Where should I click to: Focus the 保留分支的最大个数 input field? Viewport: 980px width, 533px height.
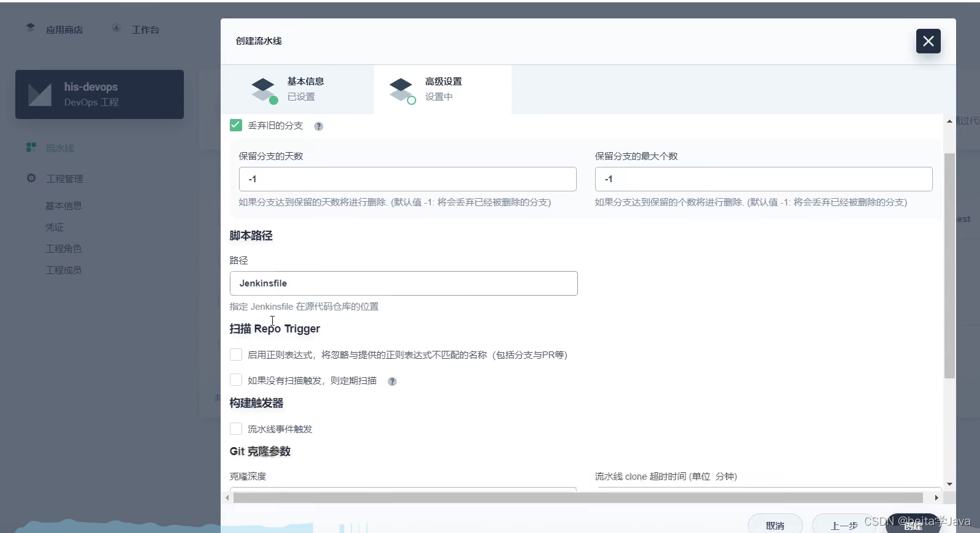pyautogui.click(x=764, y=179)
